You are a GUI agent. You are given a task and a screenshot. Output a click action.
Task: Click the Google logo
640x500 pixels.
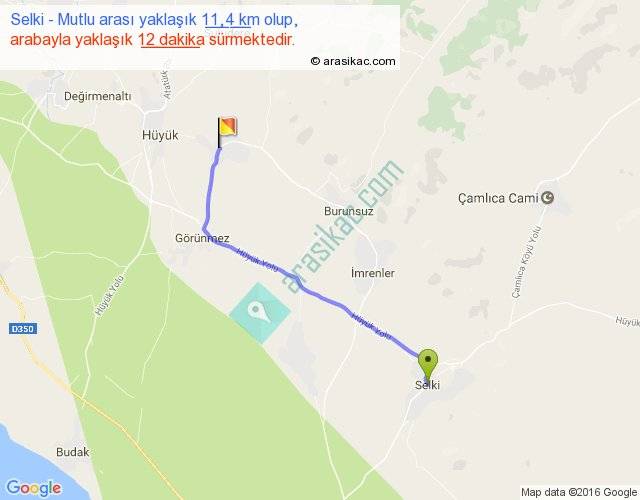coord(34,488)
